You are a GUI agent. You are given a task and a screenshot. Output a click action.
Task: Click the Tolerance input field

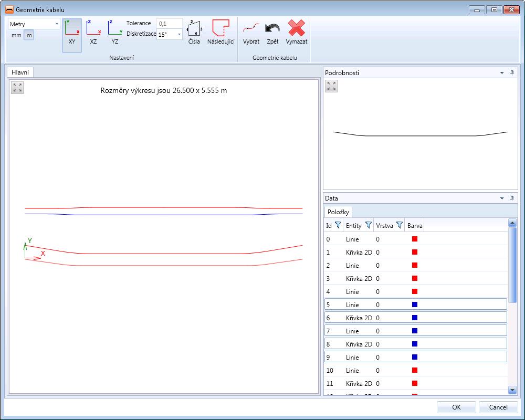[x=170, y=24]
